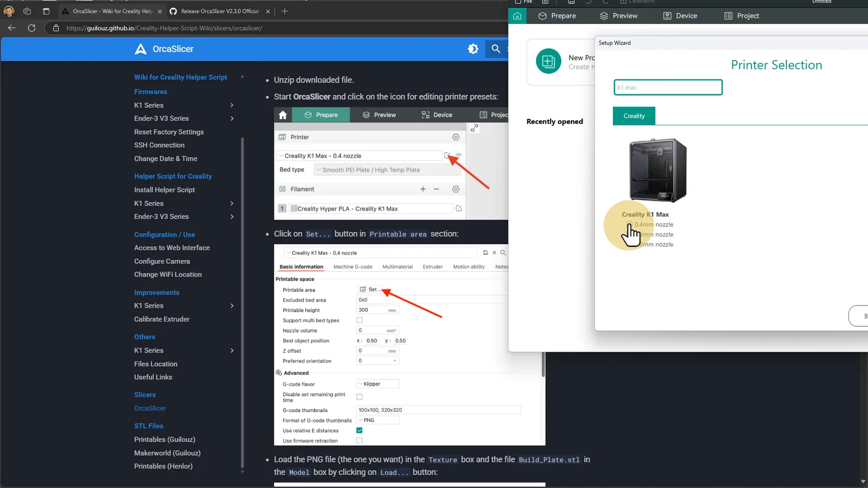Go back in the browser
Screen dimensions: 868x488
tap(12, 28)
